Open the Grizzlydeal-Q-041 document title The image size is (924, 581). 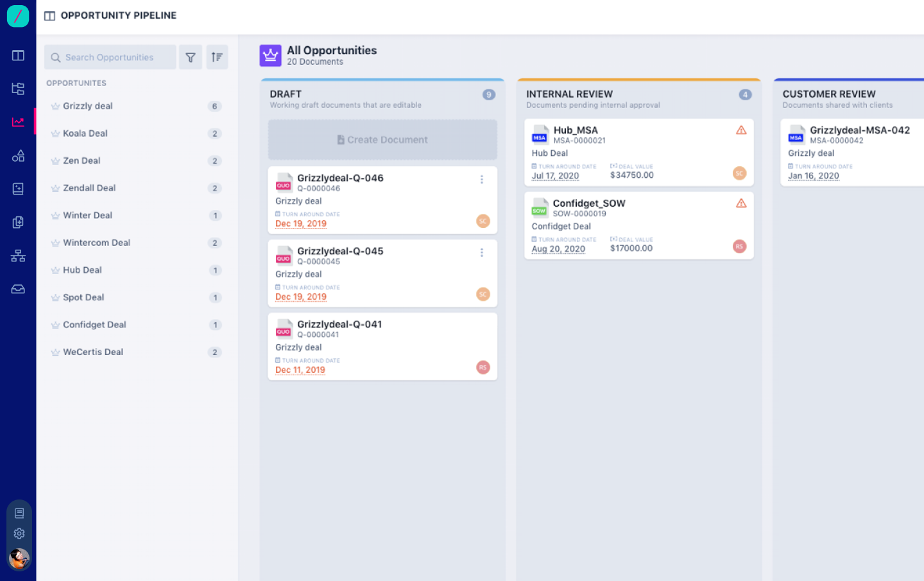pyautogui.click(x=339, y=324)
